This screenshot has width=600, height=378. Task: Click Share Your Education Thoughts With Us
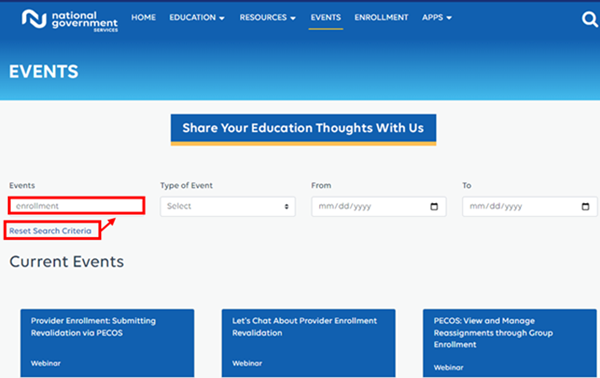[303, 129]
